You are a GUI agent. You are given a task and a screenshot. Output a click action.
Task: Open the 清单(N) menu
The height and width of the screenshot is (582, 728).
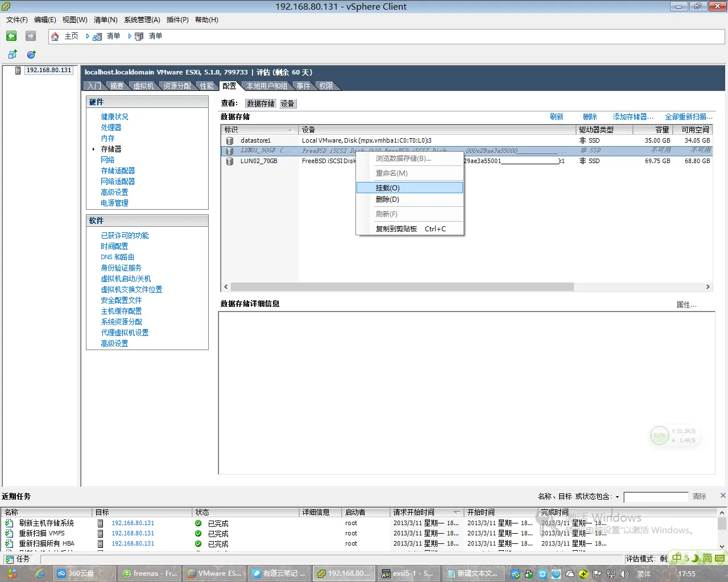106,20
